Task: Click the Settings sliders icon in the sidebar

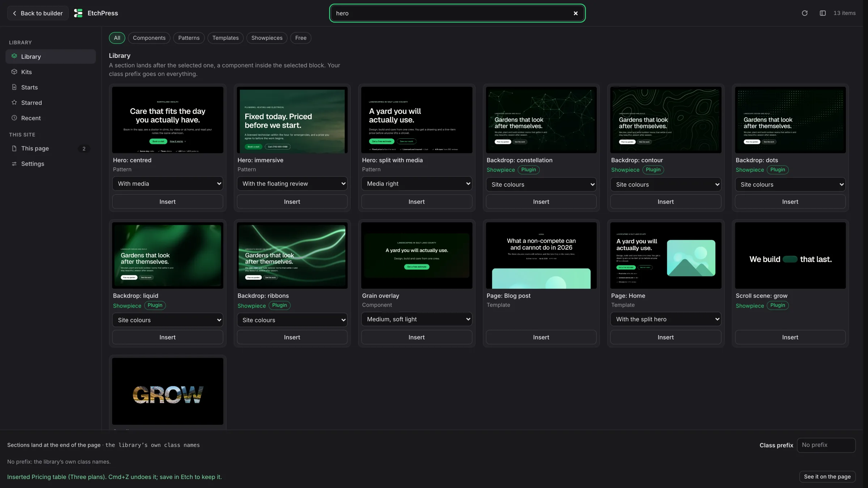Action: pyautogui.click(x=14, y=164)
